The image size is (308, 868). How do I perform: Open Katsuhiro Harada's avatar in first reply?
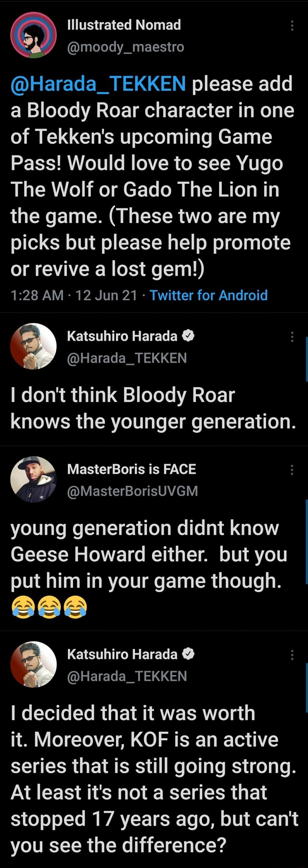(x=33, y=346)
